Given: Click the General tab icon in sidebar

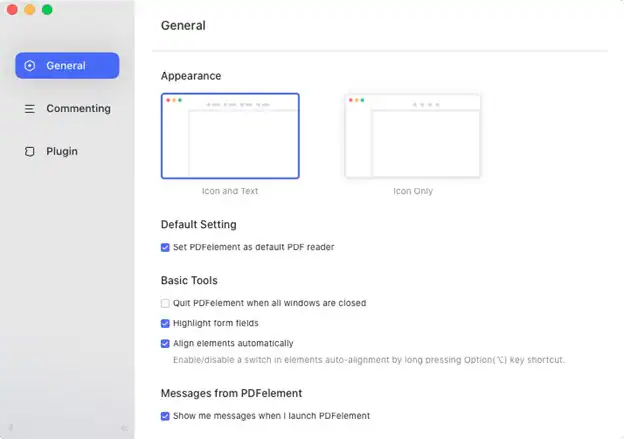Looking at the screenshot, I should [x=30, y=66].
